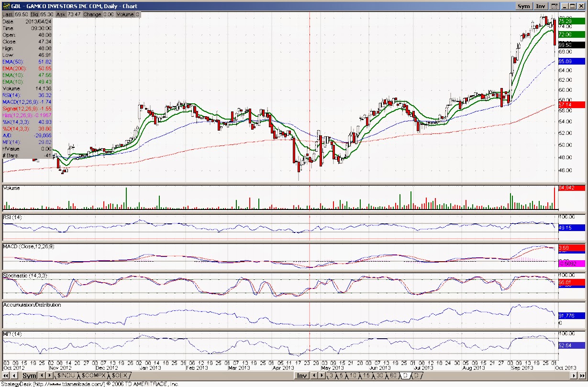Click the red 57.14 EMA label
The height and width of the screenshot is (387, 588).
click(x=571, y=104)
